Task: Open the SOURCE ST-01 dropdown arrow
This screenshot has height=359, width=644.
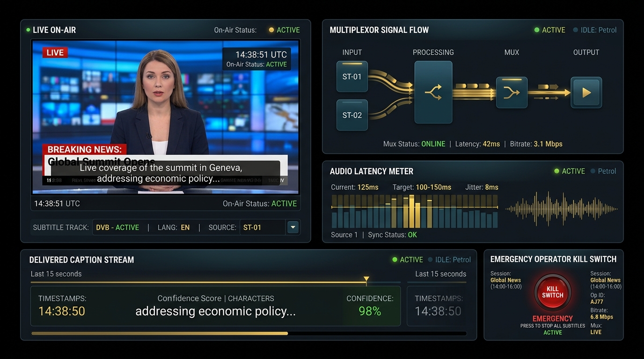Action: click(293, 227)
